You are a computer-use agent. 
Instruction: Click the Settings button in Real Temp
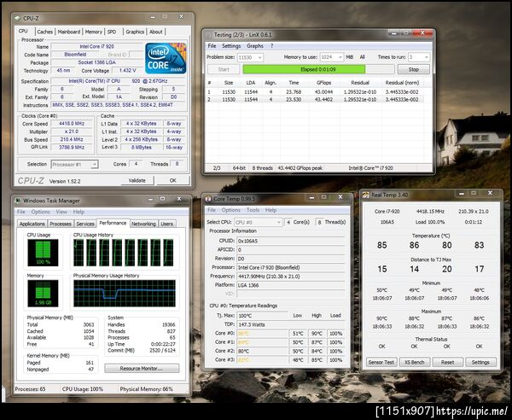[x=480, y=363]
